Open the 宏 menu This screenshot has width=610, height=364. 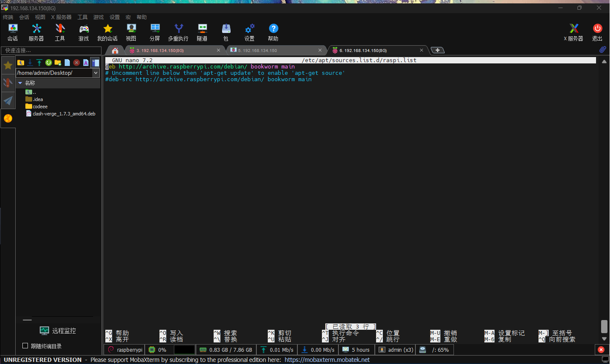(x=128, y=17)
